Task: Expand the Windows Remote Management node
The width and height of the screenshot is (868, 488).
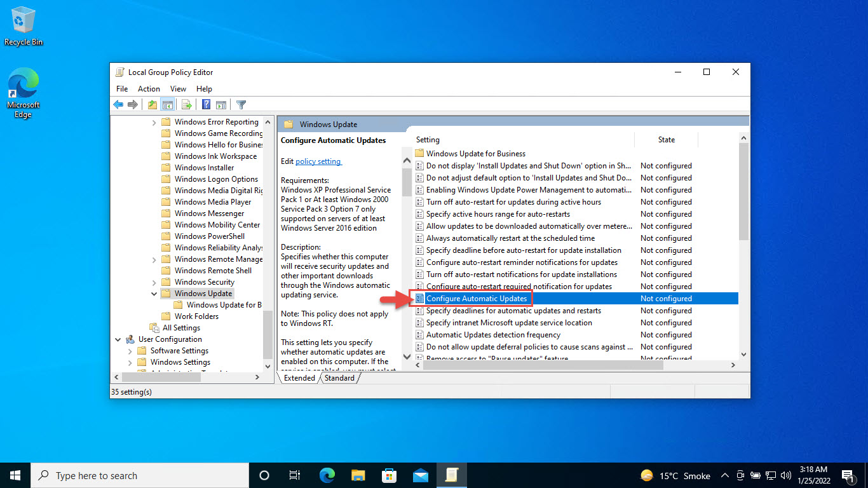Action: click(x=154, y=259)
